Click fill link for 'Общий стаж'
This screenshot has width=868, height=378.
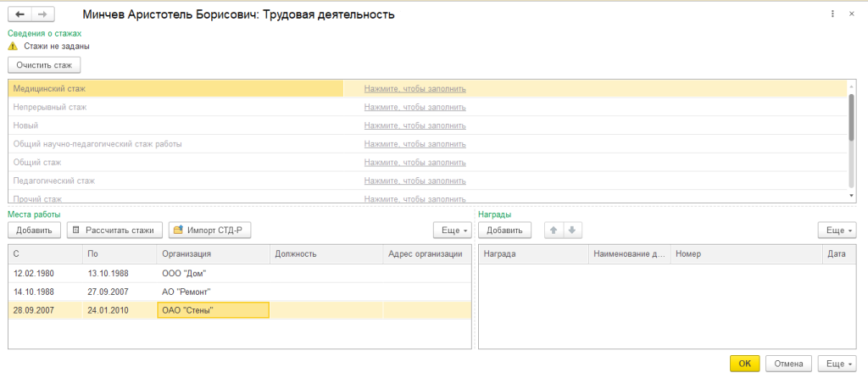point(415,162)
